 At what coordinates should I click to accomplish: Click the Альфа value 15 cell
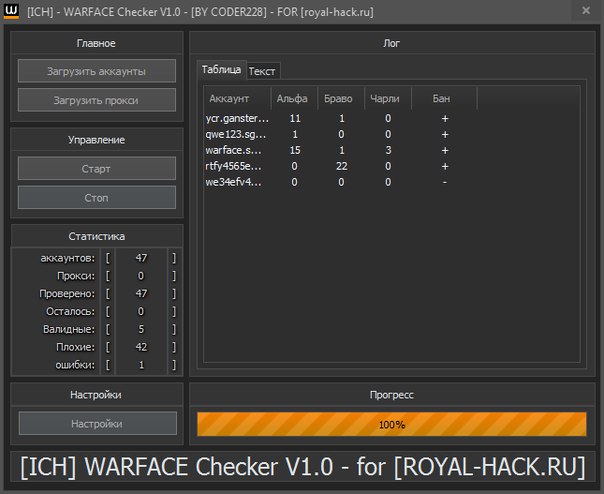(x=295, y=150)
